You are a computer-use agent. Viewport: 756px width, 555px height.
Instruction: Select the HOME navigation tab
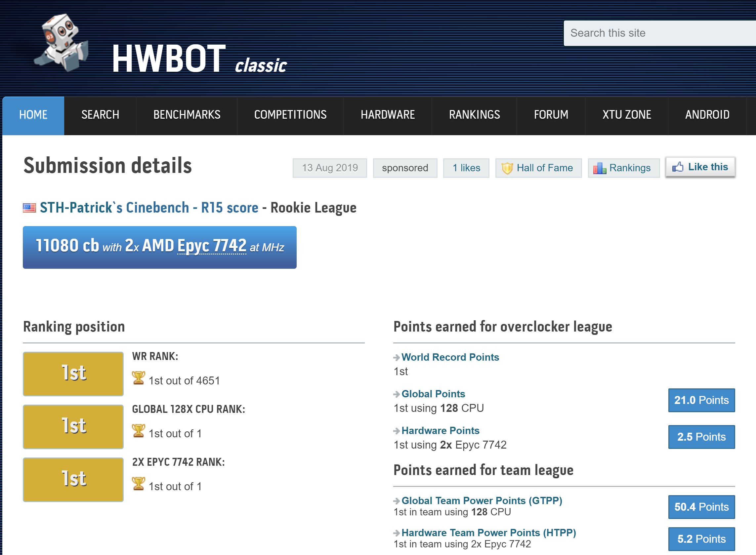point(33,115)
